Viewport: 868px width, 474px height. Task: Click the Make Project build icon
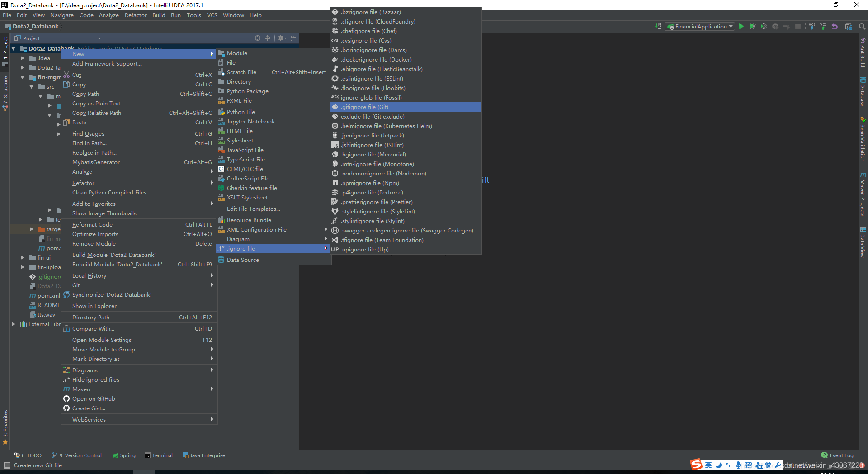[x=658, y=27]
